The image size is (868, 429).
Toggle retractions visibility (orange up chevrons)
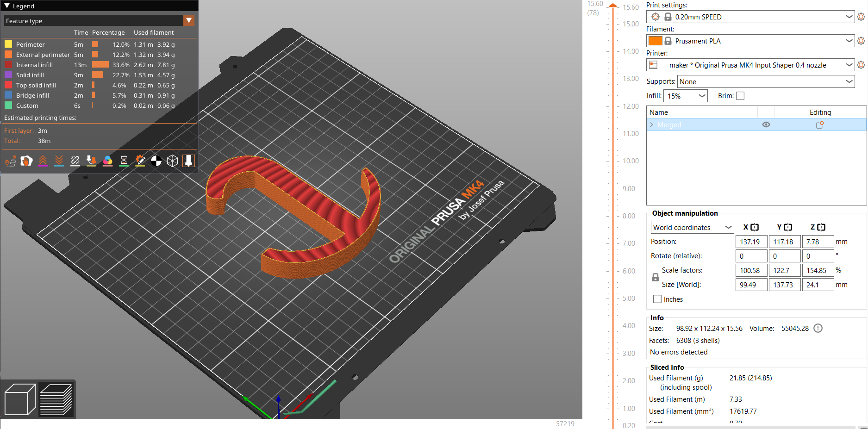point(43,161)
